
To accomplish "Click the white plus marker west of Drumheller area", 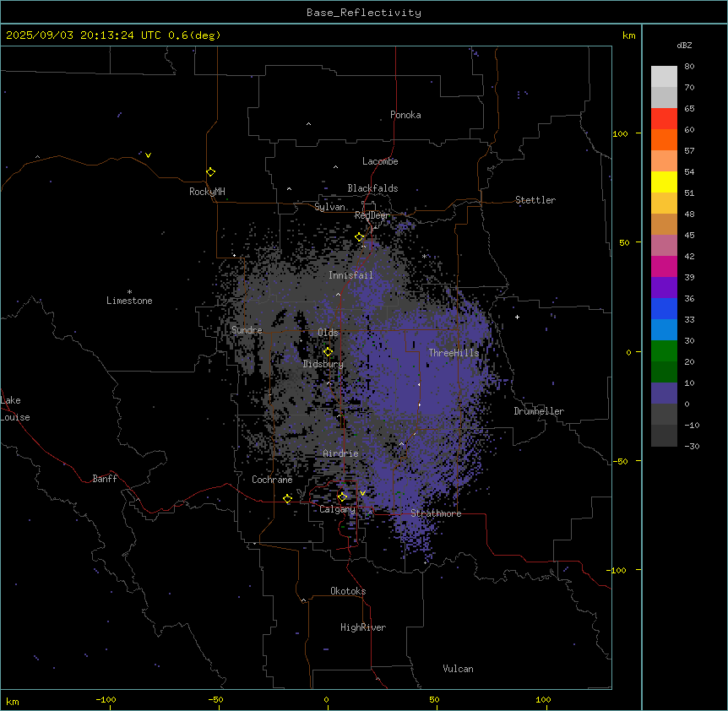I will click(517, 317).
